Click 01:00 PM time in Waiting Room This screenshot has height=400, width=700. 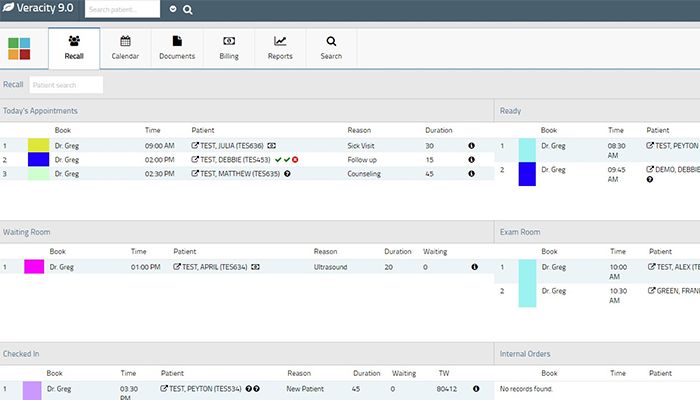point(146,267)
